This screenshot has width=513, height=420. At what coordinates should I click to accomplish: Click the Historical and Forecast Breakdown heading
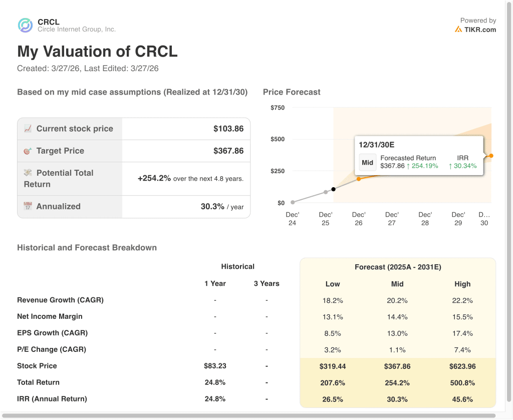pos(87,248)
